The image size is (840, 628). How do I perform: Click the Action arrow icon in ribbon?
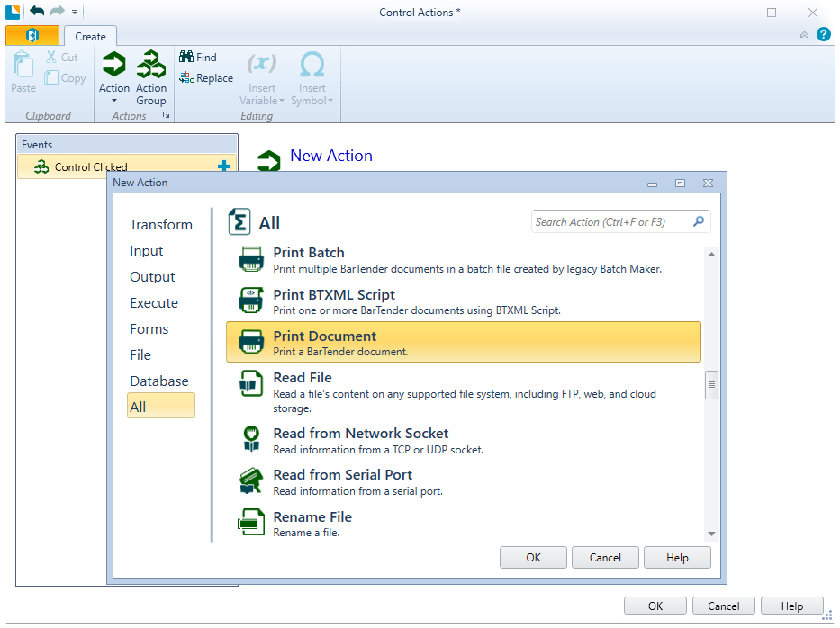click(x=114, y=65)
